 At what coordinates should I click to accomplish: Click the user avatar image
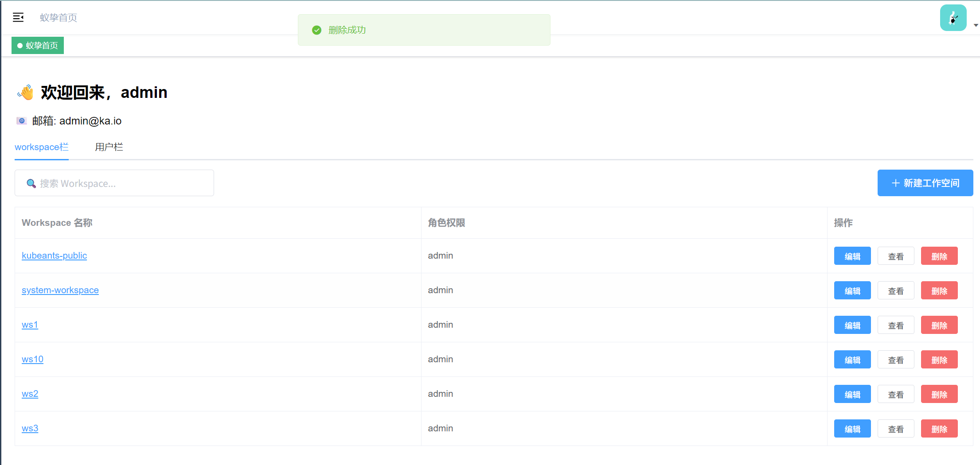coord(953,18)
